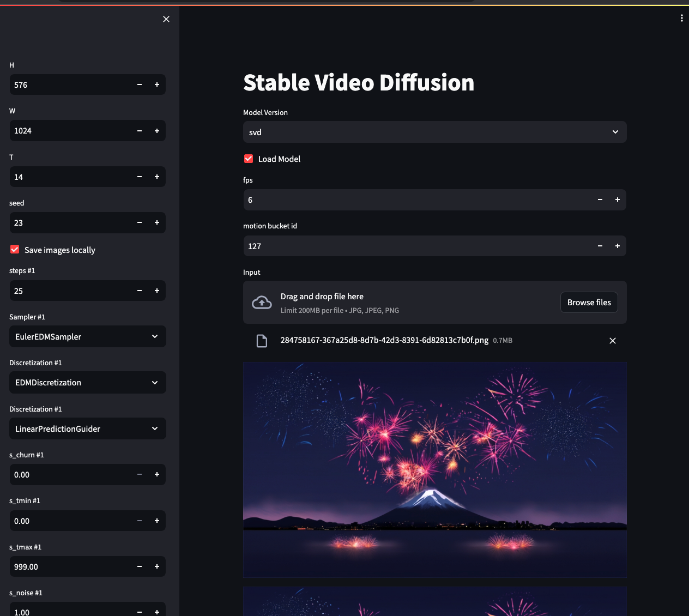
Task: Click the cloud upload icon in the drop zone
Action: coord(262,302)
